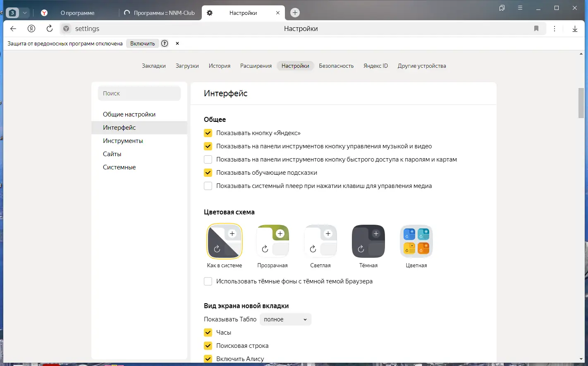588x366 pixels.
Task: Select the Тёмная color scheme
Action: [x=368, y=241]
